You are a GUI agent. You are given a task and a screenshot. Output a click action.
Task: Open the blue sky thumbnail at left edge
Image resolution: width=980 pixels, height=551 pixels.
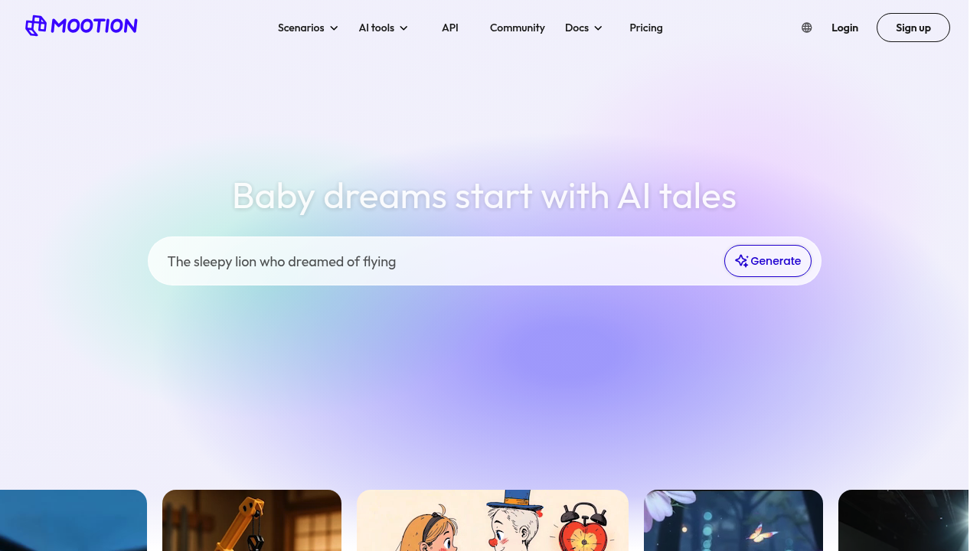pyautogui.click(x=73, y=520)
